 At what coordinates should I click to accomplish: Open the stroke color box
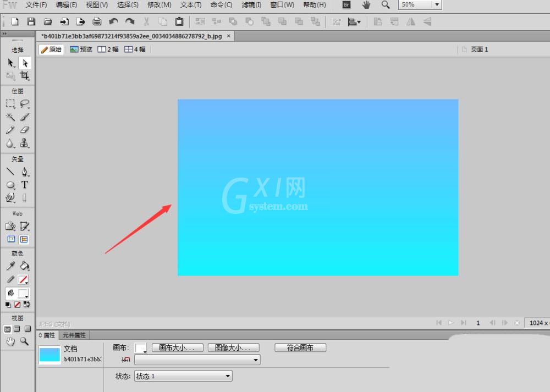(23, 279)
